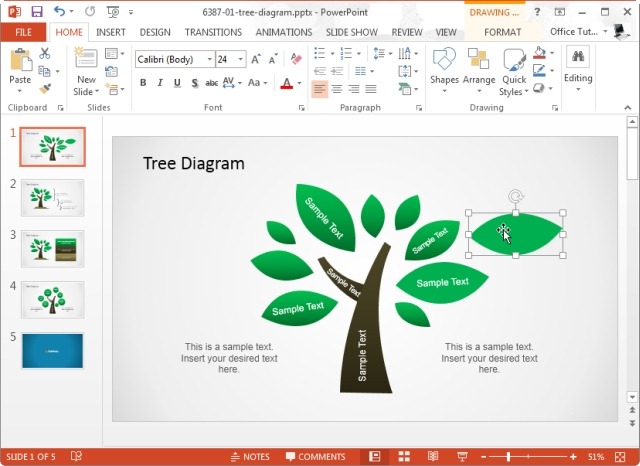Viewport: 640px width, 466px height.
Task: Increase list indent level
Action: point(337,71)
